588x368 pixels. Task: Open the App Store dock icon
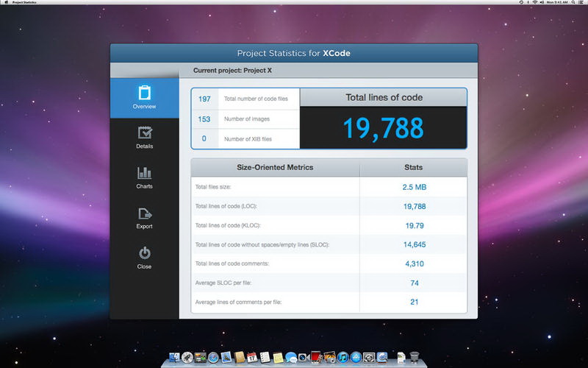click(355, 358)
